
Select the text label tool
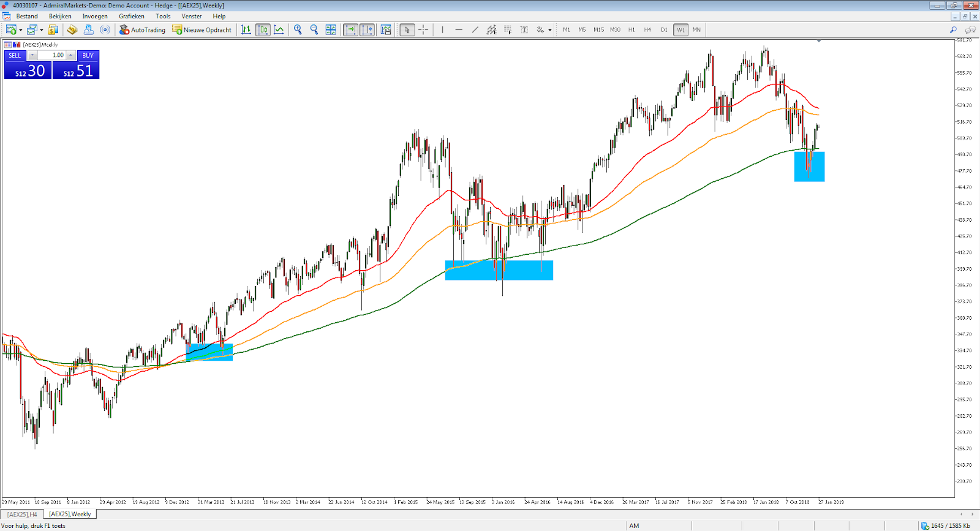(524, 29)
